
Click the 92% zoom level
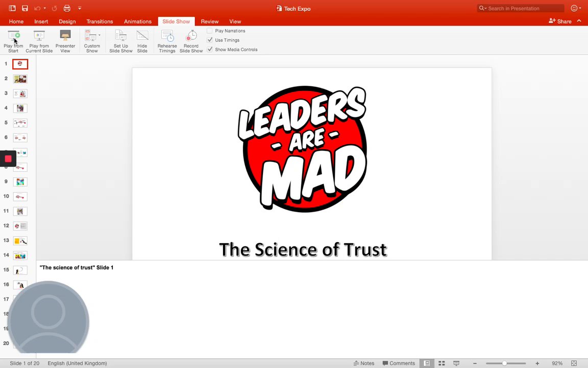pyautogui.click(x=557, y=363)
